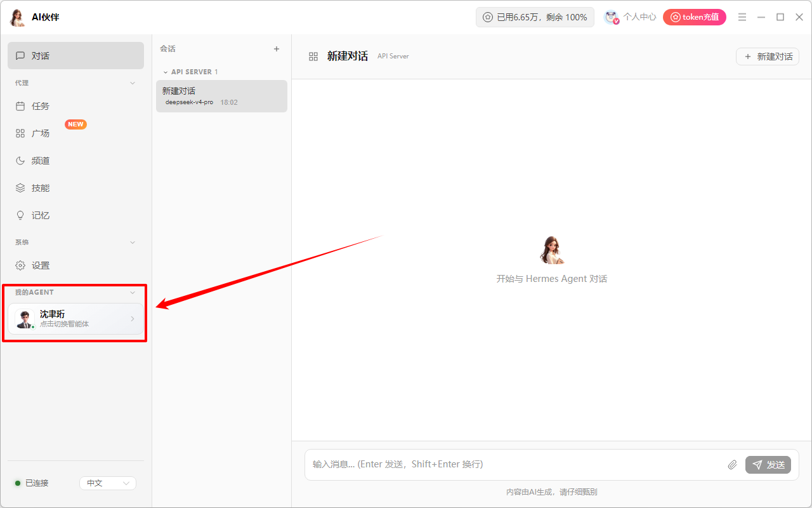812x508 pixels.
Task: Open the 沈聿珩 card right chevron
Action: coord(133,319)
